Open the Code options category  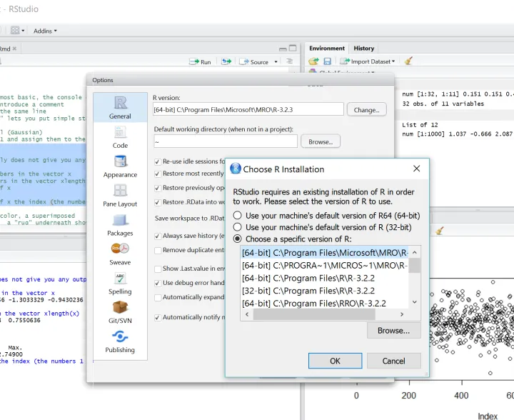click(120, 137)
